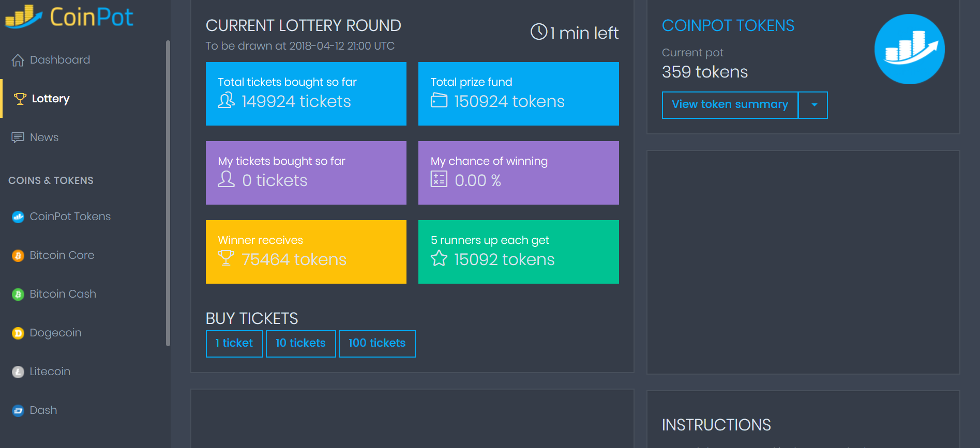Click the large CoinPot Tokens round logo
Screen dimensions: 980x448
[909, 49]
